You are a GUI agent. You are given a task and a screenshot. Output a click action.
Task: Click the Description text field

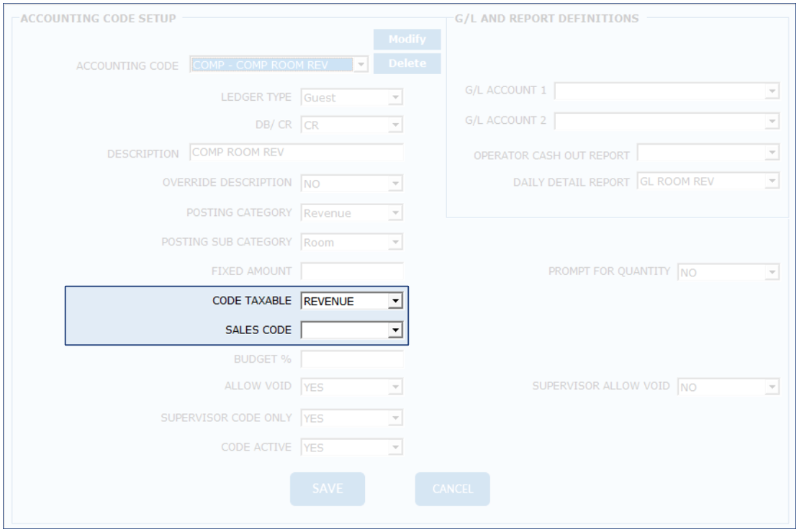click(297, 153)
